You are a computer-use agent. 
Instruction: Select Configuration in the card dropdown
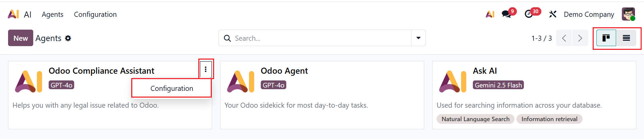[x=171, y=88]
